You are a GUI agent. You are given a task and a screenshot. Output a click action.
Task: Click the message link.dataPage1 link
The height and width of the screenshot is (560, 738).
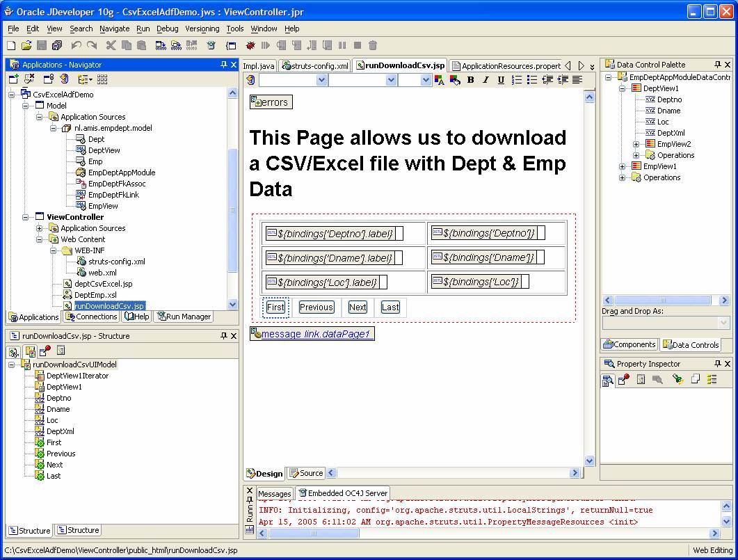316,334
